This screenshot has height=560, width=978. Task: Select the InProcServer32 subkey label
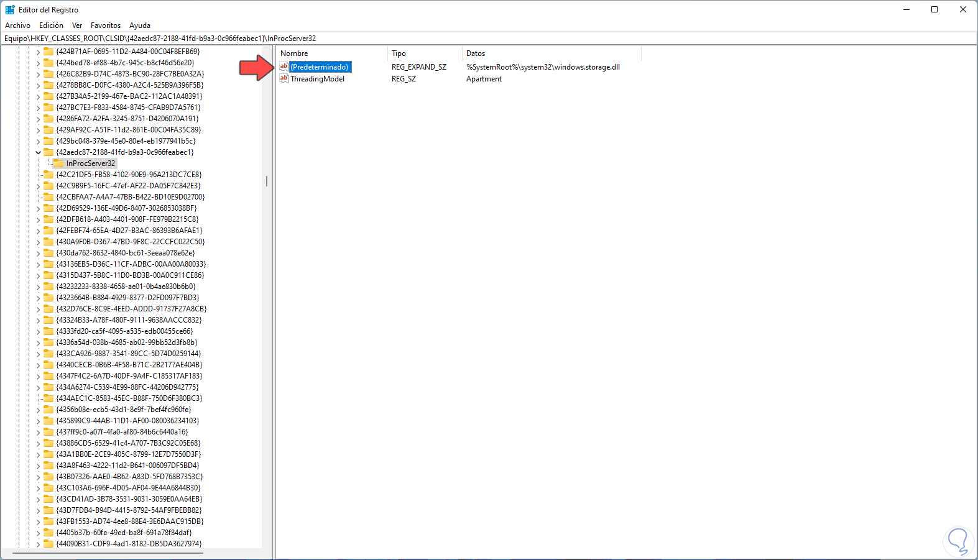pyautogui.click(x=91, y=163)
